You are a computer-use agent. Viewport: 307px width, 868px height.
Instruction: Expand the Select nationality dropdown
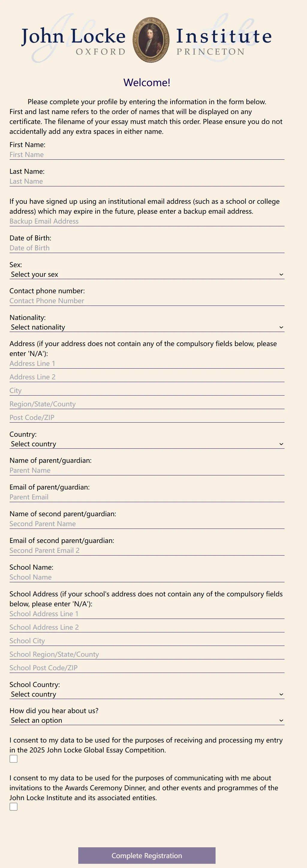coord(147,327)
